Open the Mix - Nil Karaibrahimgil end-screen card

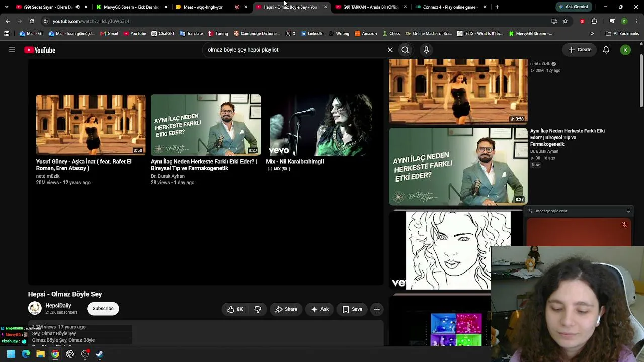pos(320,124)
